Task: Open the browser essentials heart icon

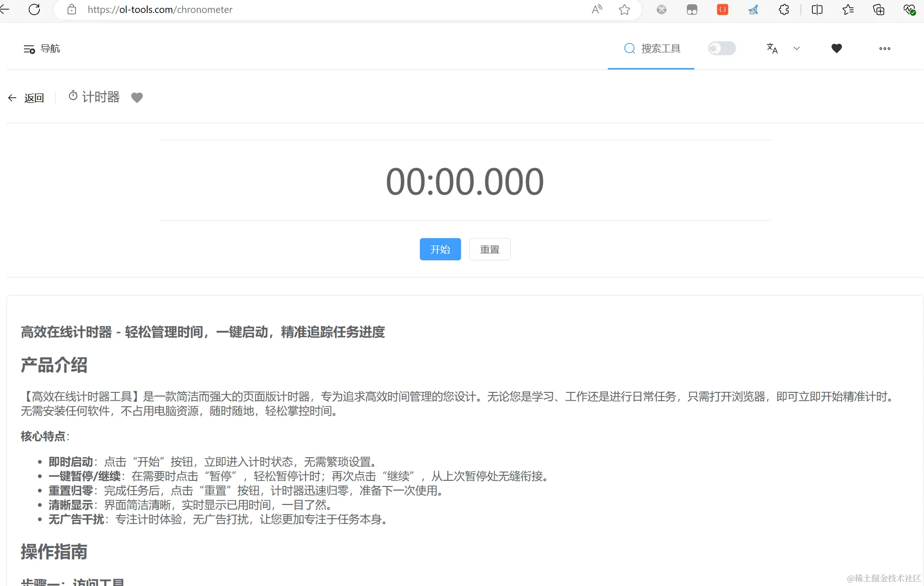Action: coord(909,9)
